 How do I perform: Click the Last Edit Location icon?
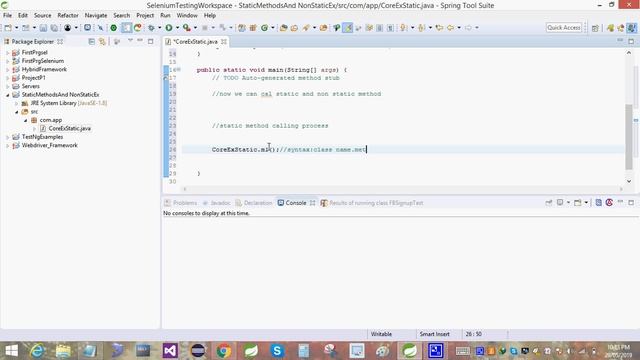[x=440, y=28]
